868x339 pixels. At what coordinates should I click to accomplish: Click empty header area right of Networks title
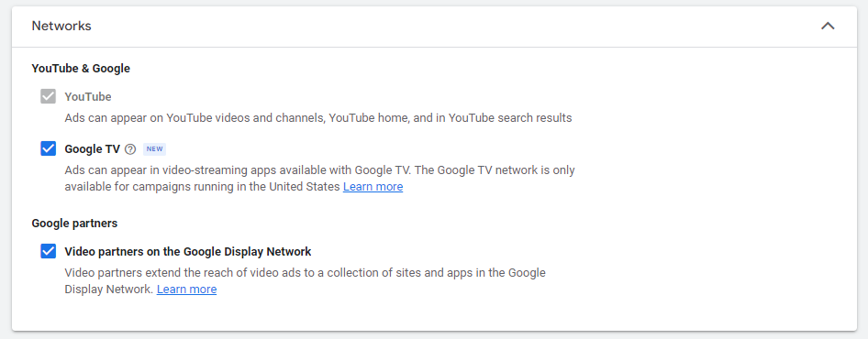[454, 26]
